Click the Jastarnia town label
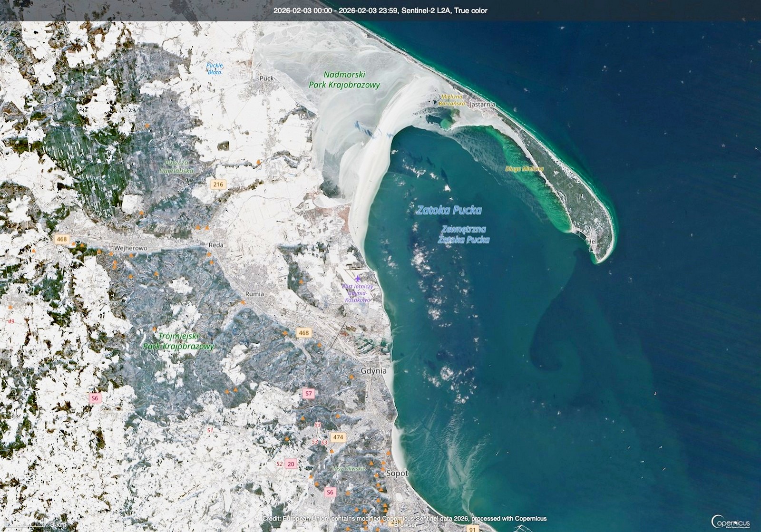This screenshot has width=761, height=532. click(482, 104)
